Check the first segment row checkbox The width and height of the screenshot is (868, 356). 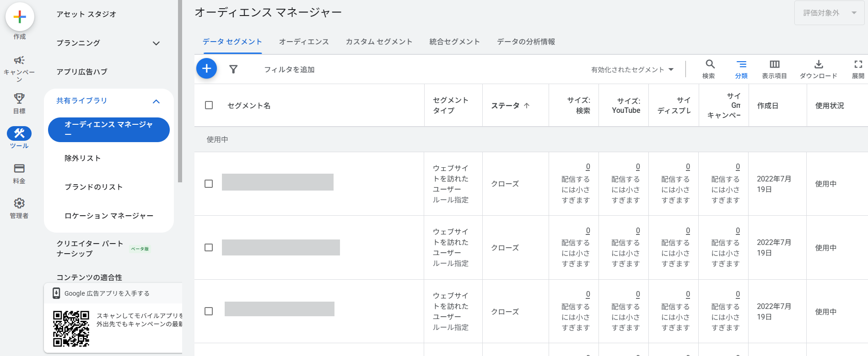pos(209,184)
